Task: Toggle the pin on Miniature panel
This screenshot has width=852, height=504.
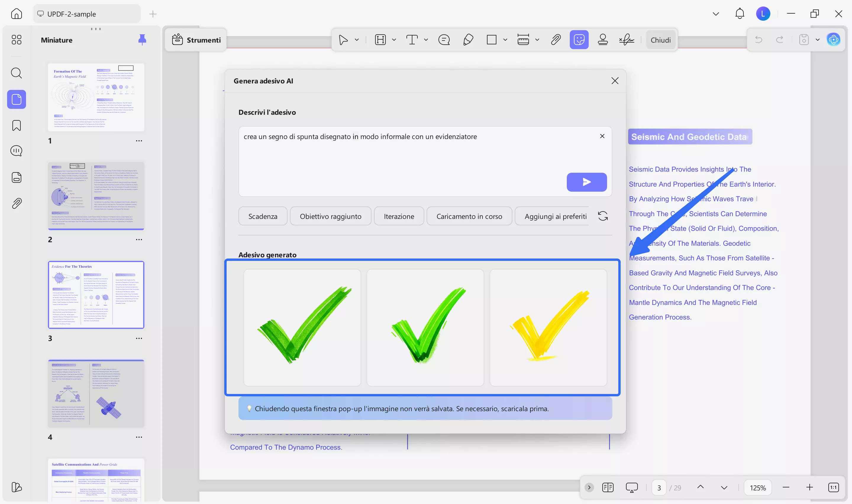Action: (x=142, y=40)
